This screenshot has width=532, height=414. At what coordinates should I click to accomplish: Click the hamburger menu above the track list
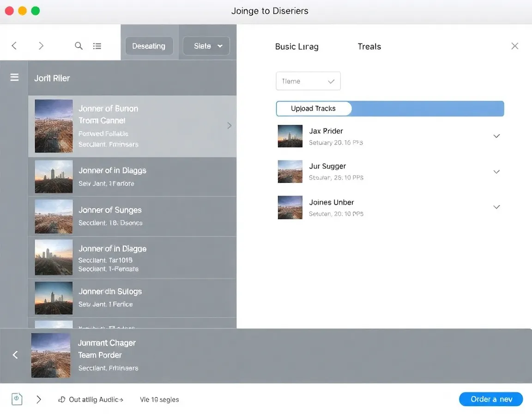[14, 77]
